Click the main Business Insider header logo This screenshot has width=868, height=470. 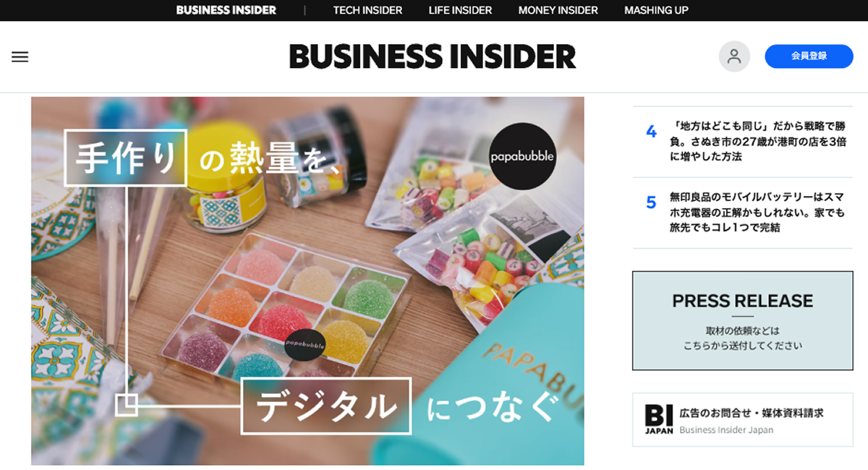pos(433,56)
